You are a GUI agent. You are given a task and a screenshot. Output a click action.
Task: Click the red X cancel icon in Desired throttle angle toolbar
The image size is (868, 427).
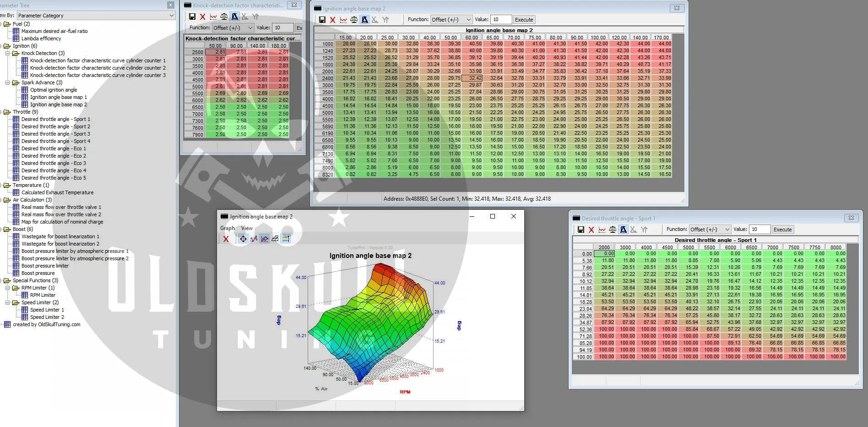(x=591, y=230)
